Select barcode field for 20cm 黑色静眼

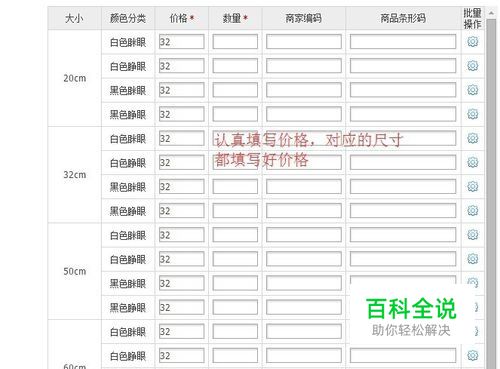pyautogui.click(x=403, y=114)
